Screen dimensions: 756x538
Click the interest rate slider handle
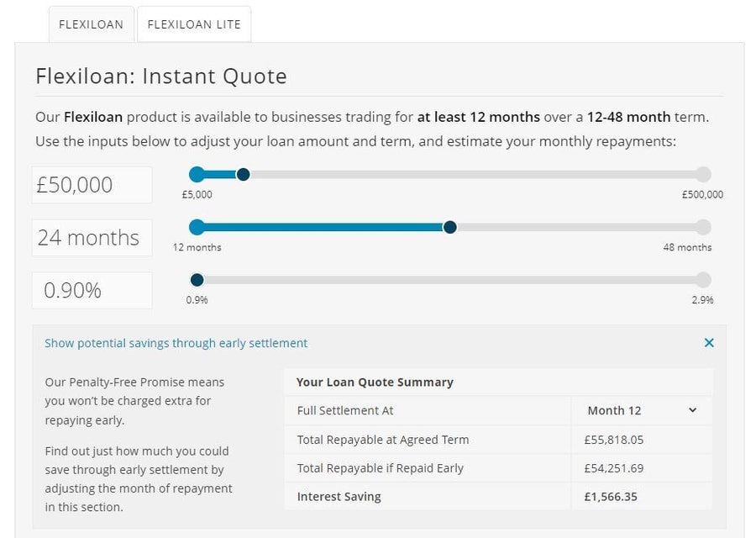click(x=197, y=280)
